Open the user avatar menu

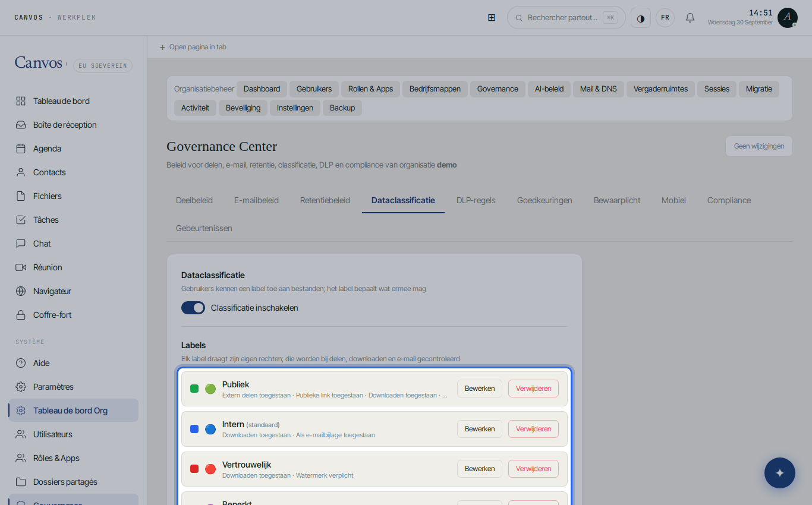(x=788, y=18)
